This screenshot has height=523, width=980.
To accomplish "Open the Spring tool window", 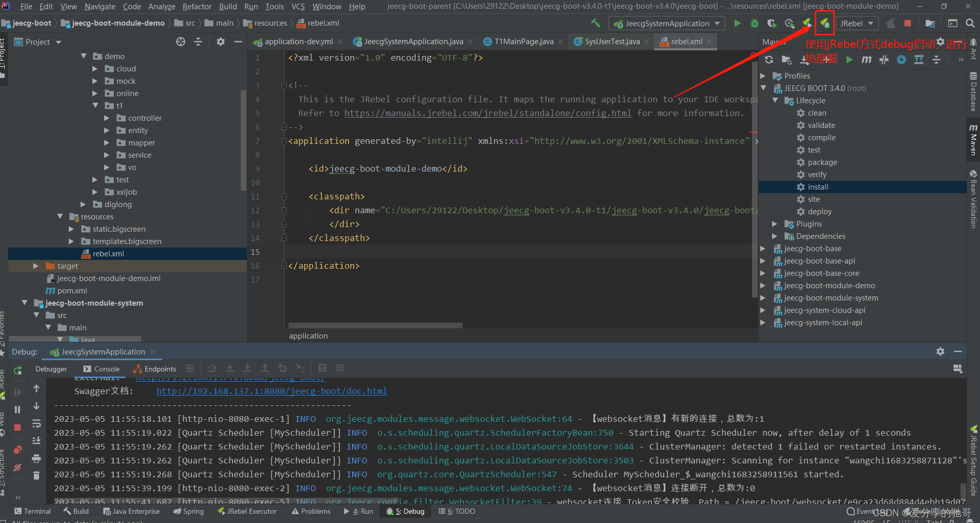I will 188,511.
